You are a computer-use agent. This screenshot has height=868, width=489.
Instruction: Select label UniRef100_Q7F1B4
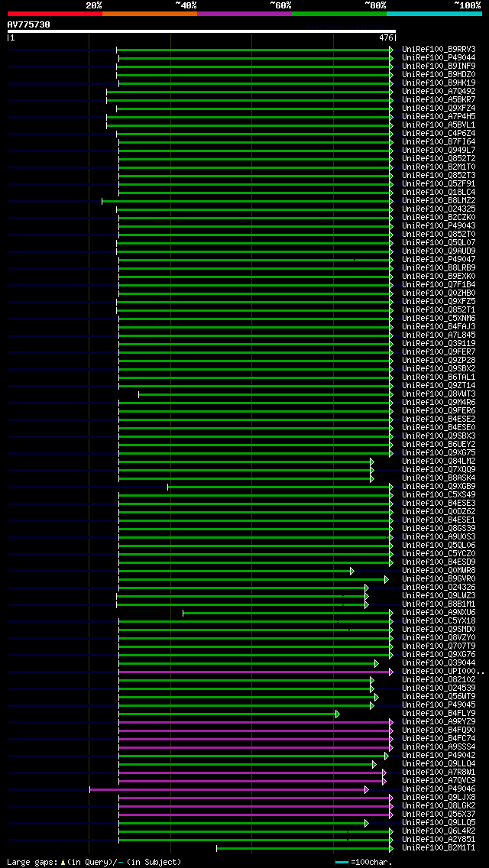click(439, 284)
